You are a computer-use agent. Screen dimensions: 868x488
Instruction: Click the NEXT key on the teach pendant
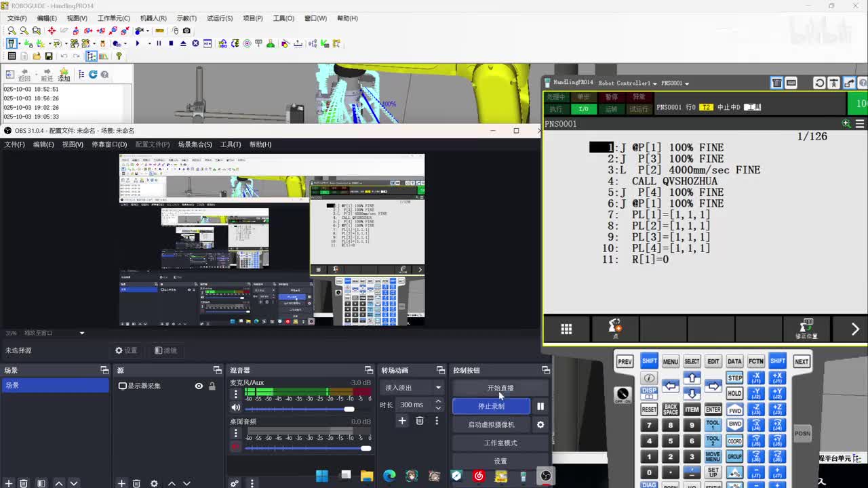[802, 361]
